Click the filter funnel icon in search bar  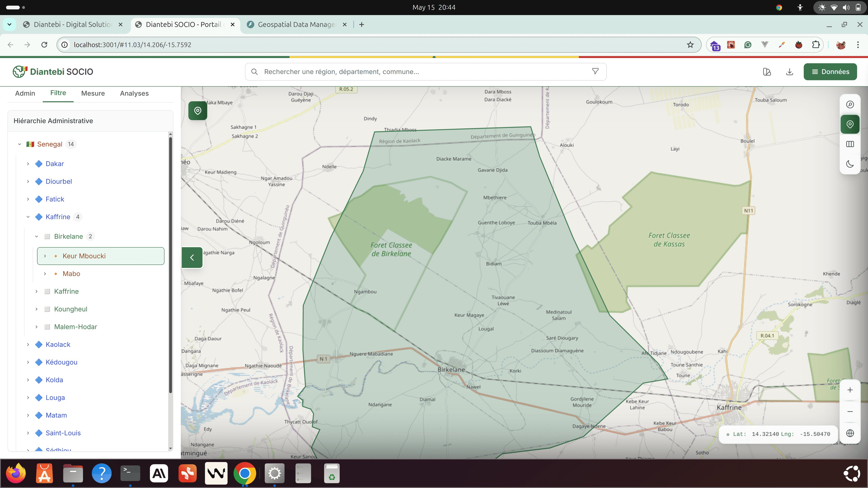[595, 71]
